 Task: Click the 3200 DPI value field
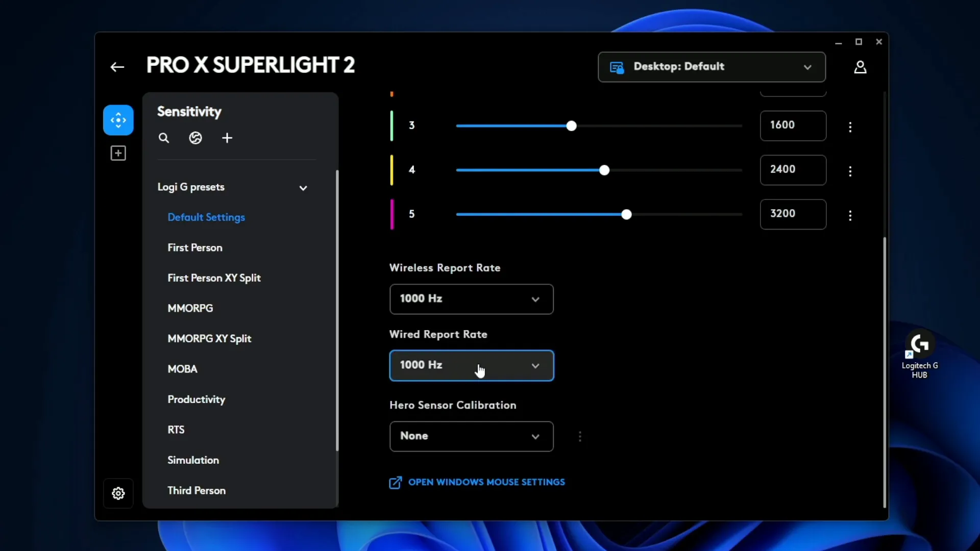(x=793, y=214)
